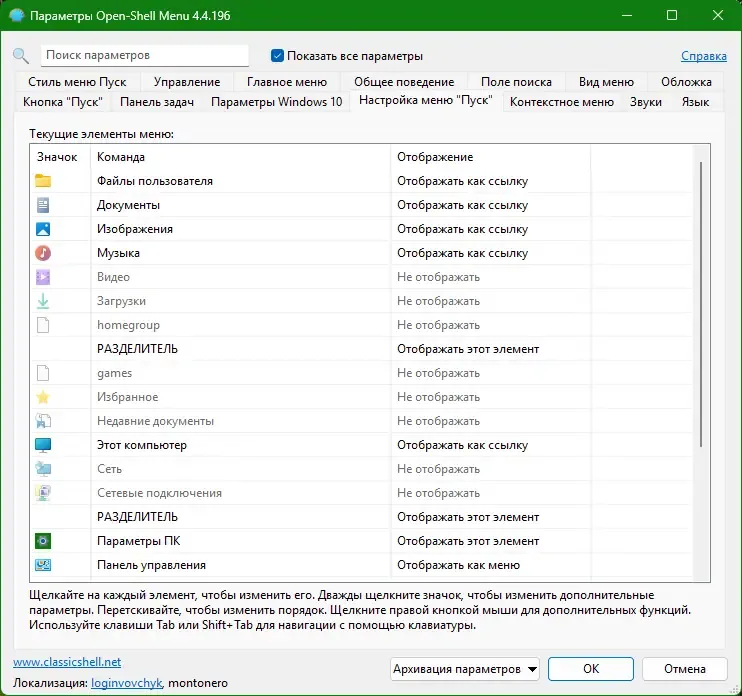The width and height of the screenshot is (742, 696).
Task: Change display setting of Этот компьютер
Action: (x=462, y=445)
